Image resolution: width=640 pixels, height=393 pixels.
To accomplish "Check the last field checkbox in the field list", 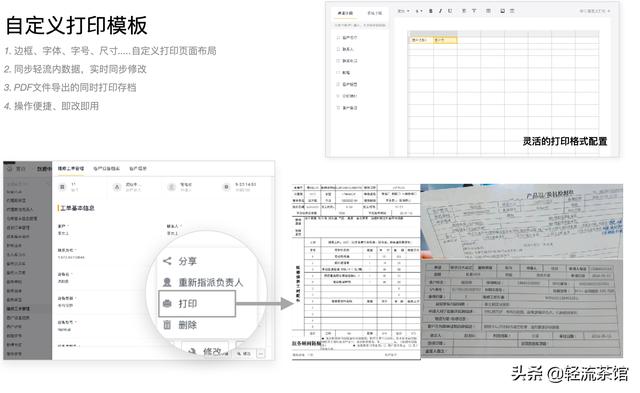I will 338,108.
